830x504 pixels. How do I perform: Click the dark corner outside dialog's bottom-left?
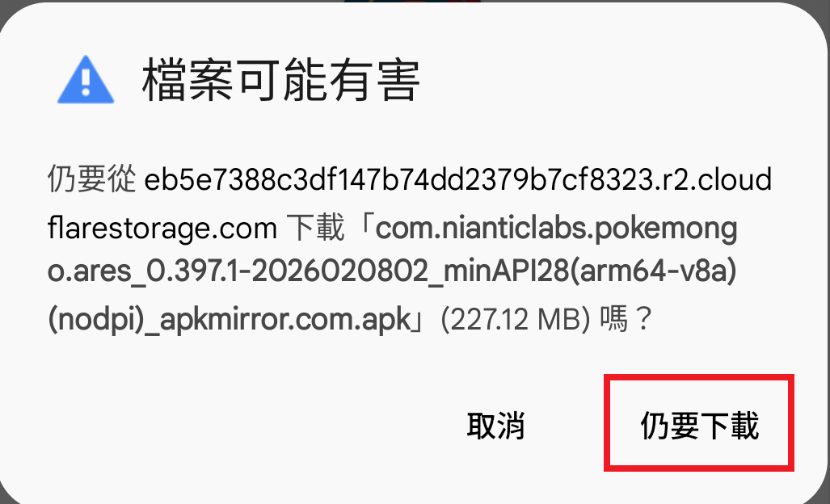[4, 498]
